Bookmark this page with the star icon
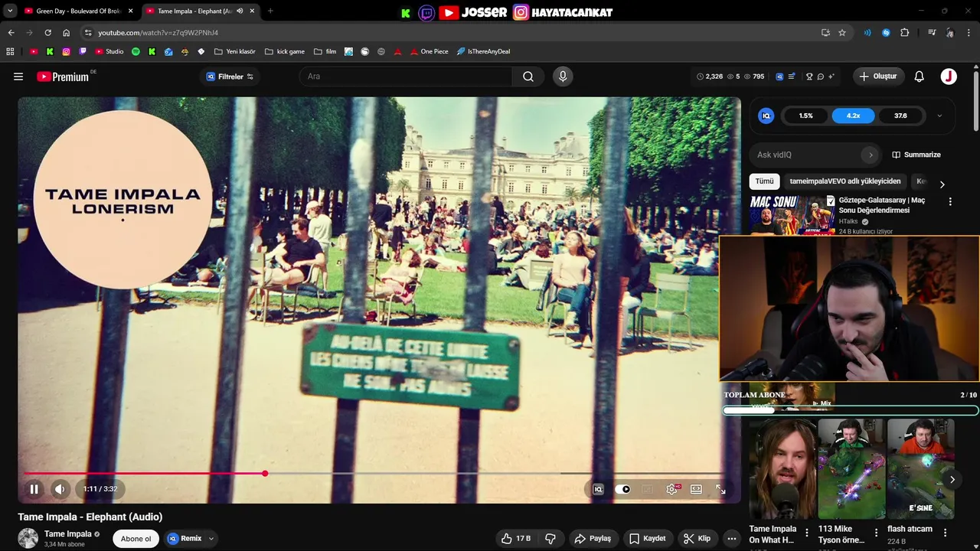Image resolution: width=980 pixels, height=551 pixels. tap(842, 33)
